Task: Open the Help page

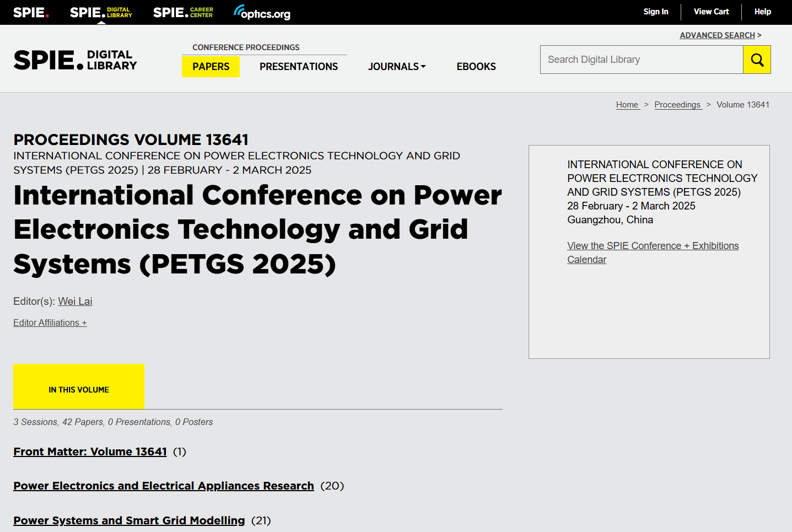Action: pos(763,12)
